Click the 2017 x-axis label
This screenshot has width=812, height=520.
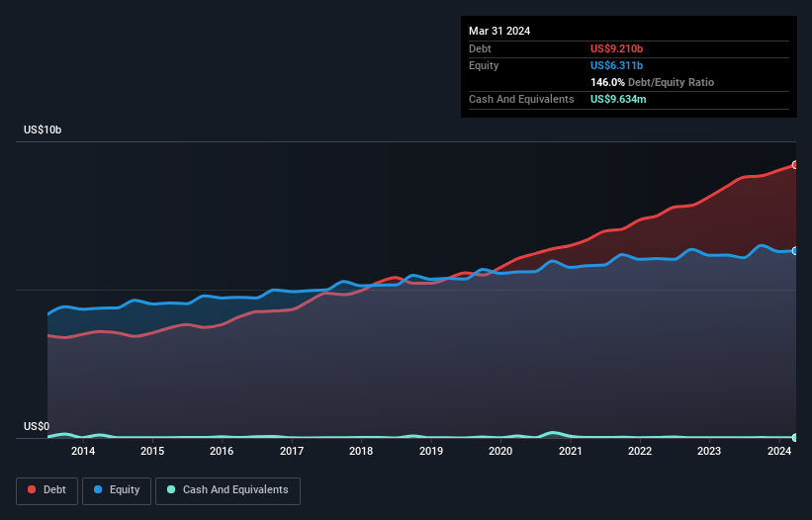pos(292,451)
